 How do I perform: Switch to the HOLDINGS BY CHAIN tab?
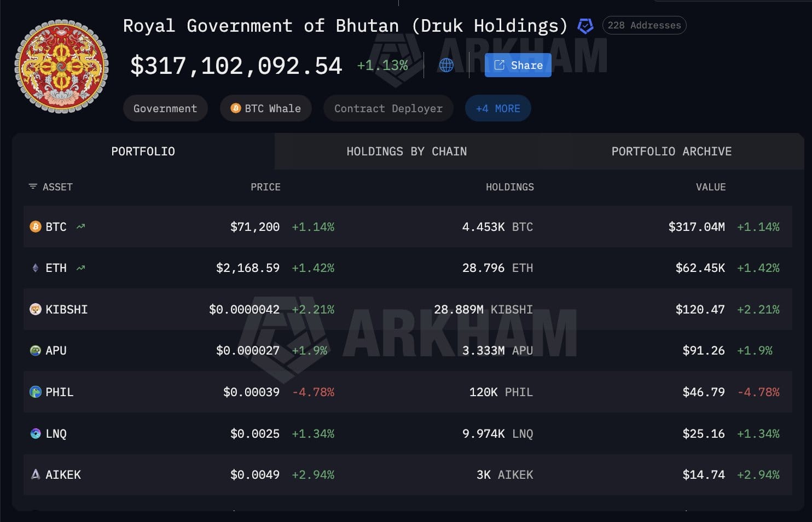pos(407,152)
